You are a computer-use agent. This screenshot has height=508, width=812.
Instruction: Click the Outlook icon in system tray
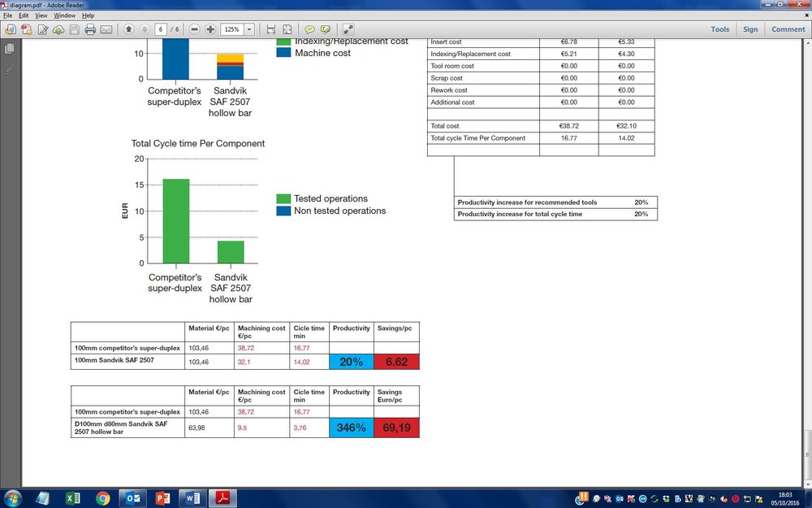coord(620,499)
